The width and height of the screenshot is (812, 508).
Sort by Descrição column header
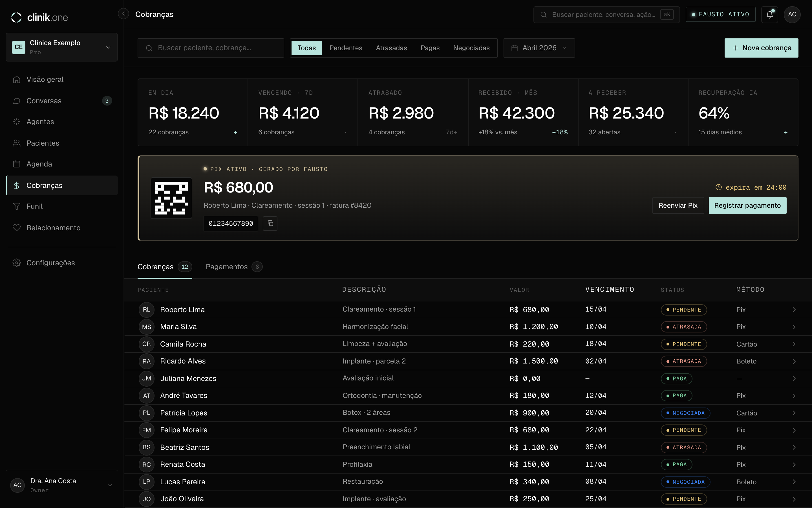364,290
